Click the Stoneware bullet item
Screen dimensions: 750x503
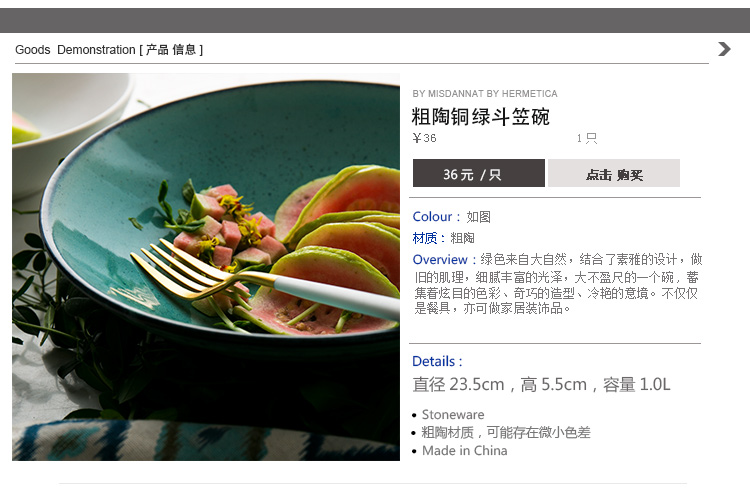click(x=452, y=415)
